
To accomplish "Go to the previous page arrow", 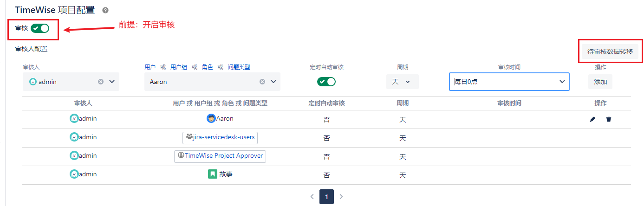I will (312, 197).
